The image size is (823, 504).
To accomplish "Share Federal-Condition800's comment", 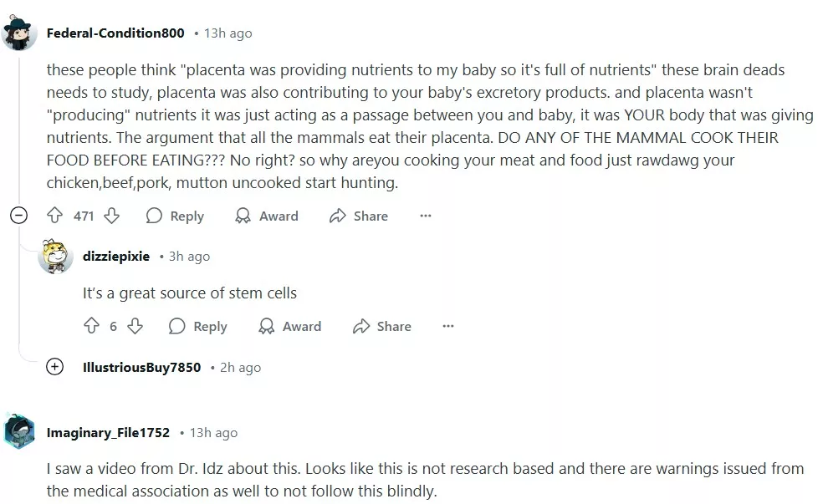I will coord(359,216).
